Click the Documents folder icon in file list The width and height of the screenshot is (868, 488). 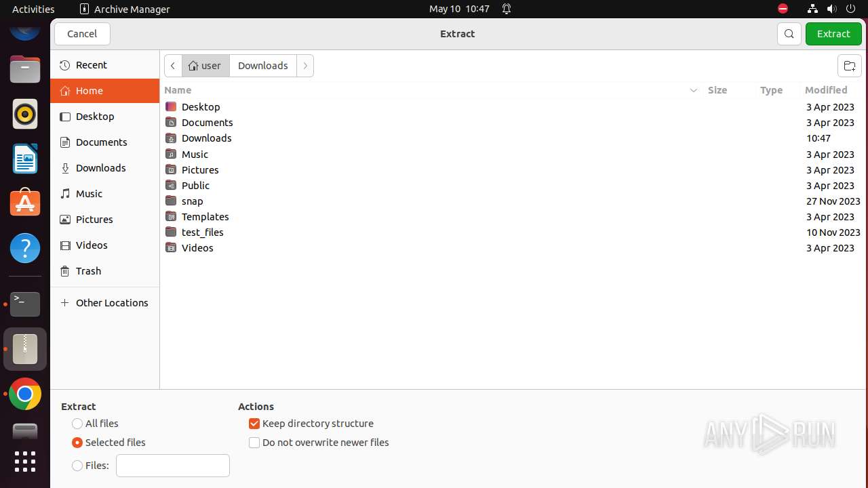coord(171,122)
